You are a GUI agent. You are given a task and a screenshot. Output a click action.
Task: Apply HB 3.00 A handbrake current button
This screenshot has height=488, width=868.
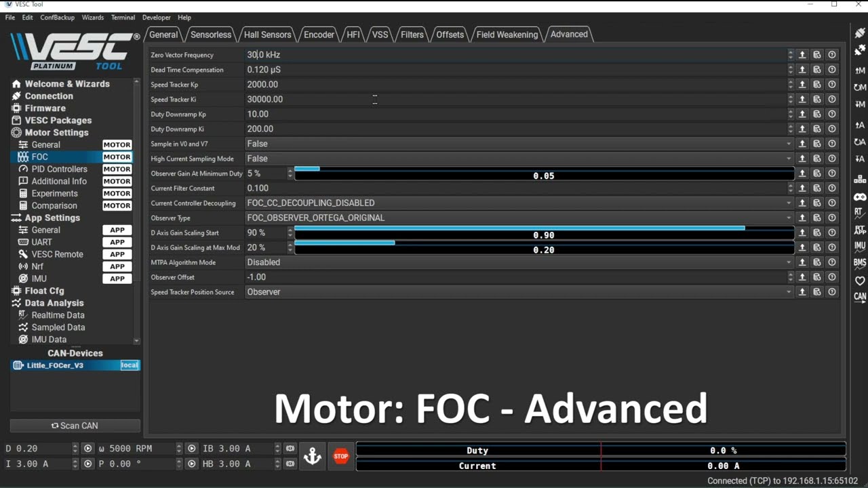290,464
